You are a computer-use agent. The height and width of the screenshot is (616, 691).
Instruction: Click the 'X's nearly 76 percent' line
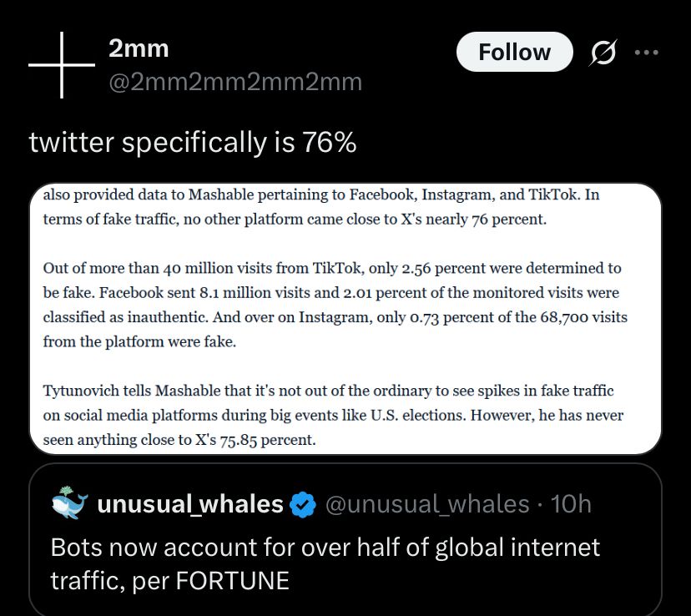[x=295, y=220]
